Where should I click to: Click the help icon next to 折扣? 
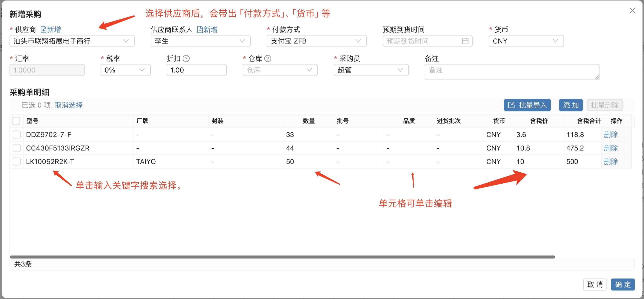(186, 58)
